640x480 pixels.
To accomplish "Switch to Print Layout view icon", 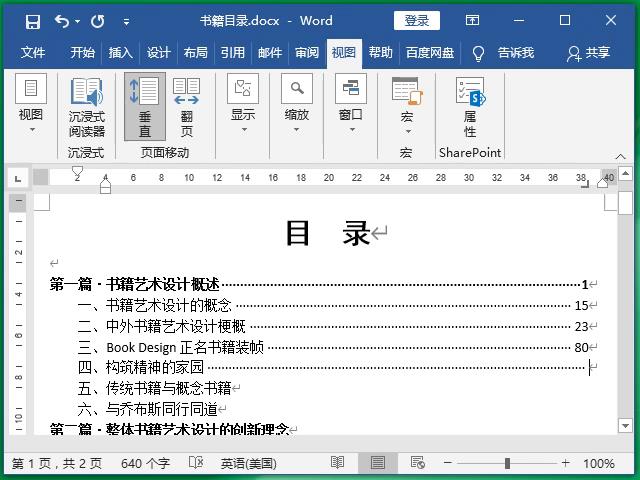I will (x=378, y=463).
